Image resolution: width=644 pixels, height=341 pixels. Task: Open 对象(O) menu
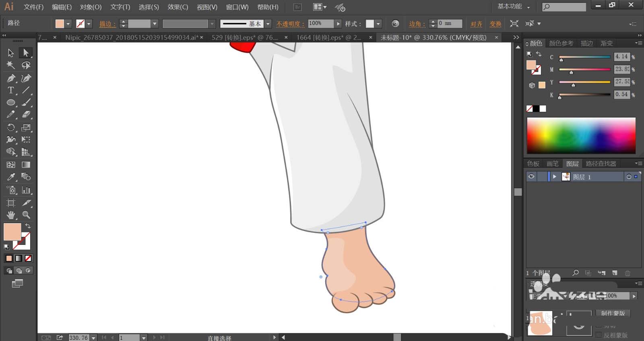(91, 7)
